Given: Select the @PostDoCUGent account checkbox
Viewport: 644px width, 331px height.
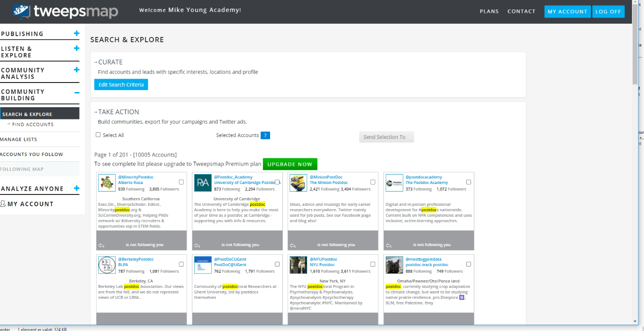Looking at the screenshot, I should pyautogui.click(x=277, y=264).
